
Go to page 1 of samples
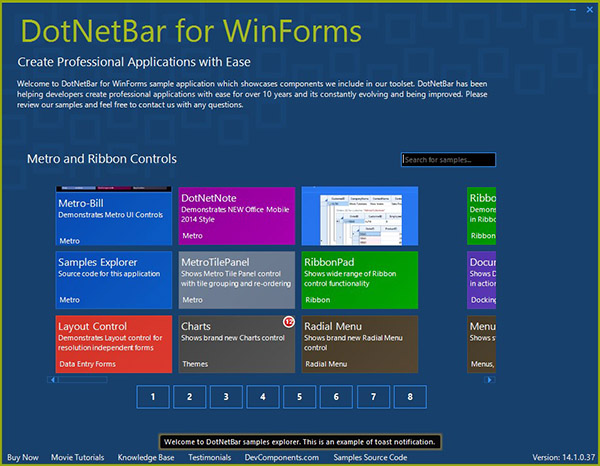point(153,397)
